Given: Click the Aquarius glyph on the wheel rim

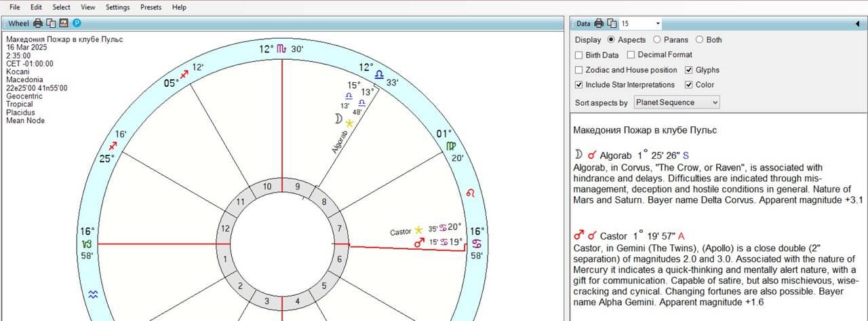Looking at the screenshot, I should pyautogui.click(x=94, y=294).
